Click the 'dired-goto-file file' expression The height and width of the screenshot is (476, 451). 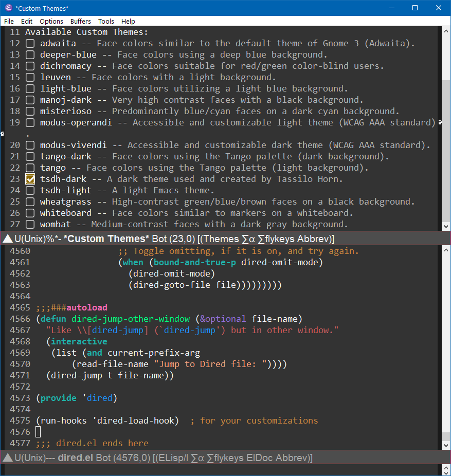(185, 285)
